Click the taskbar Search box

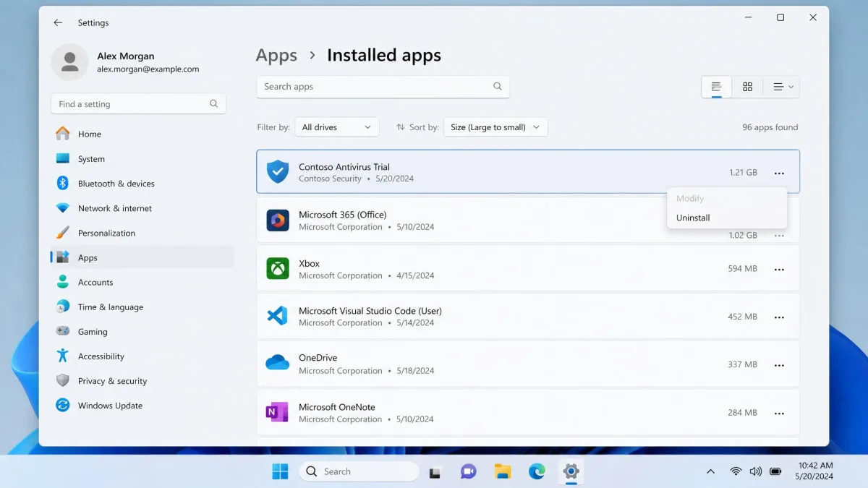pyautogui.click(x=359, y=471)
